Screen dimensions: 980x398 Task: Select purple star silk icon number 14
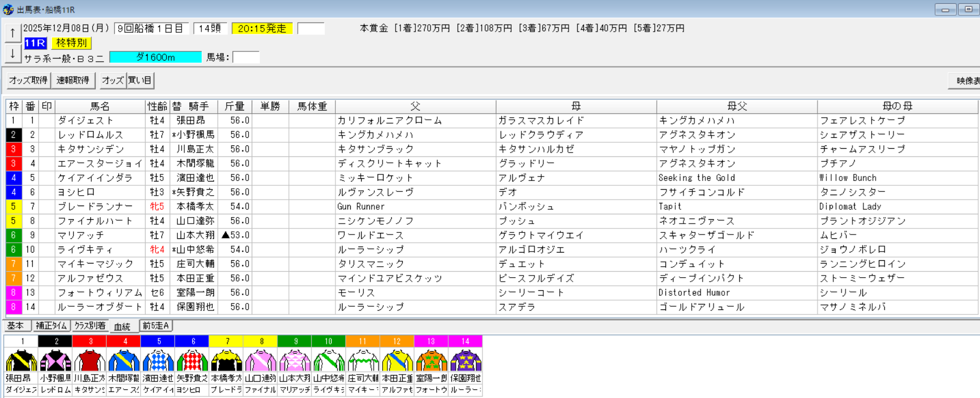(465, 361)
